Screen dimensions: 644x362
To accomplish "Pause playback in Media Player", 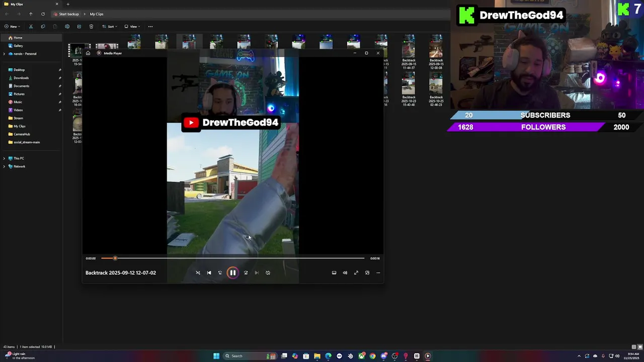I will click(232, 273).
